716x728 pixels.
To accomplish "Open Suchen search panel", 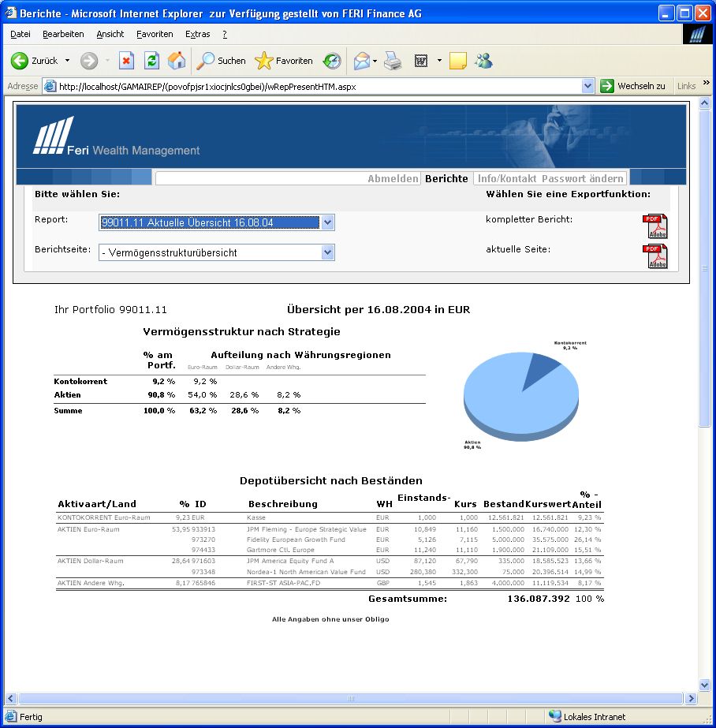I will [x=221, y=61].
